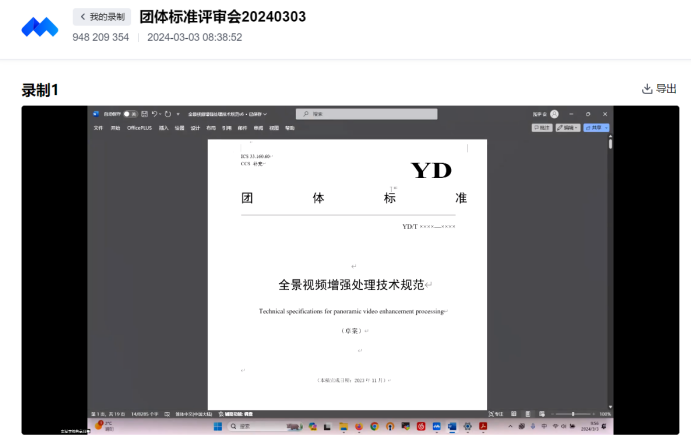This screenshot has width=692, height=440.
Task: Open the 文件 menu in Word
Action: click(x=98, y=128)
